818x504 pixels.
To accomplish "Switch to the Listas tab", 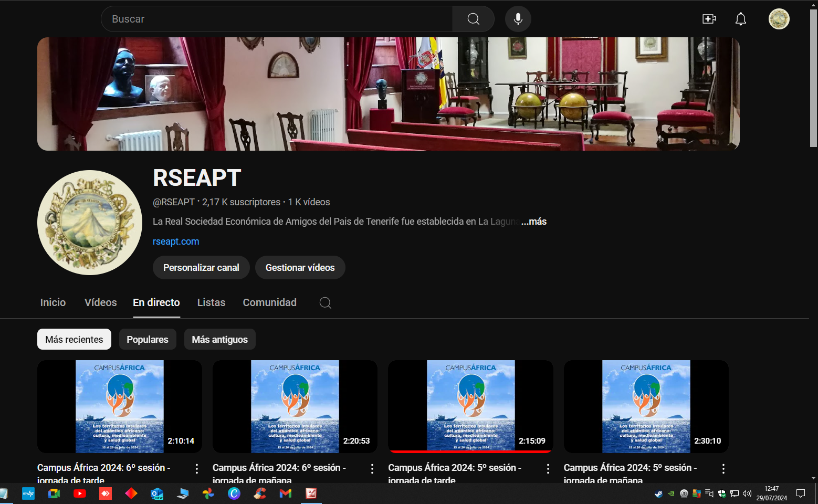I will coord(211,302).
